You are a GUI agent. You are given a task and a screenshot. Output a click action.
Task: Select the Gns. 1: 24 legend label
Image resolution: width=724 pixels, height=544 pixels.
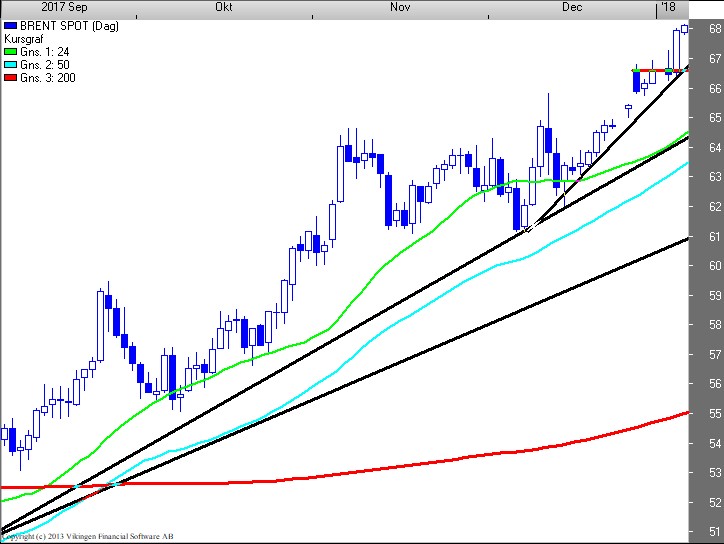43,52
